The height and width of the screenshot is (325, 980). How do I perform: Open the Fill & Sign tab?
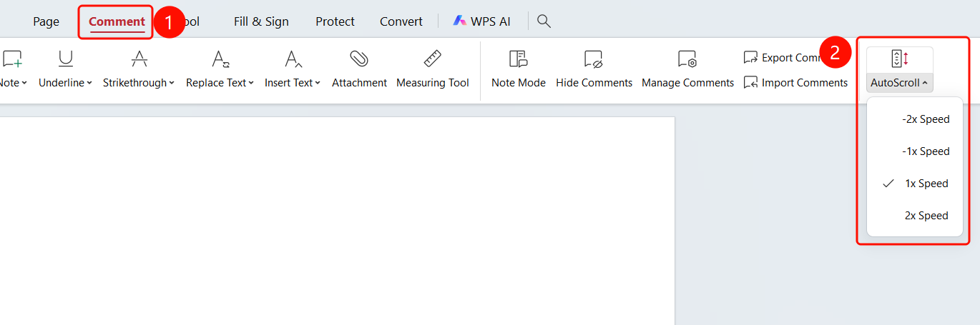click(x=261, y=21)
